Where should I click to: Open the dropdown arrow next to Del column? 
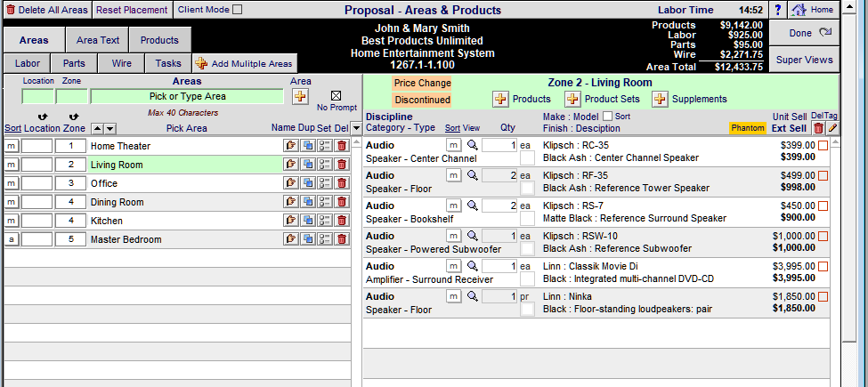click(356, 128)
